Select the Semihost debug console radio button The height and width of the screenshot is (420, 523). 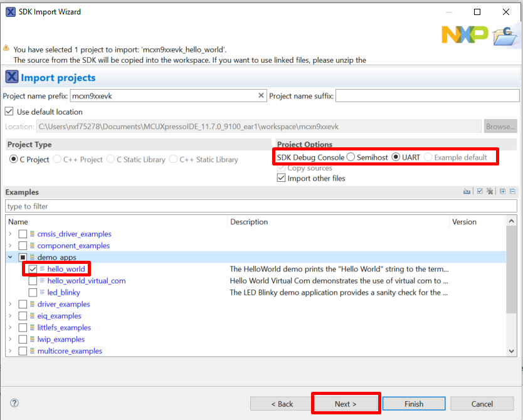[351, 157]
